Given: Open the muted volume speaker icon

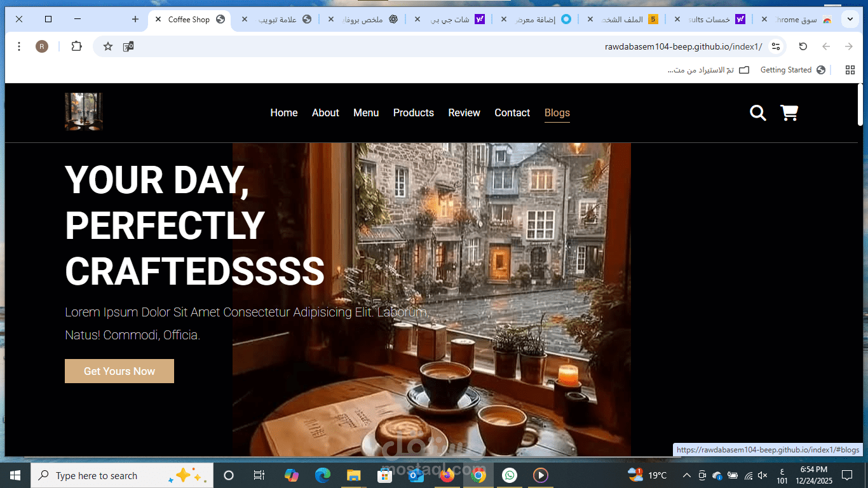Looking at the screenshot, I should point(763,475).
